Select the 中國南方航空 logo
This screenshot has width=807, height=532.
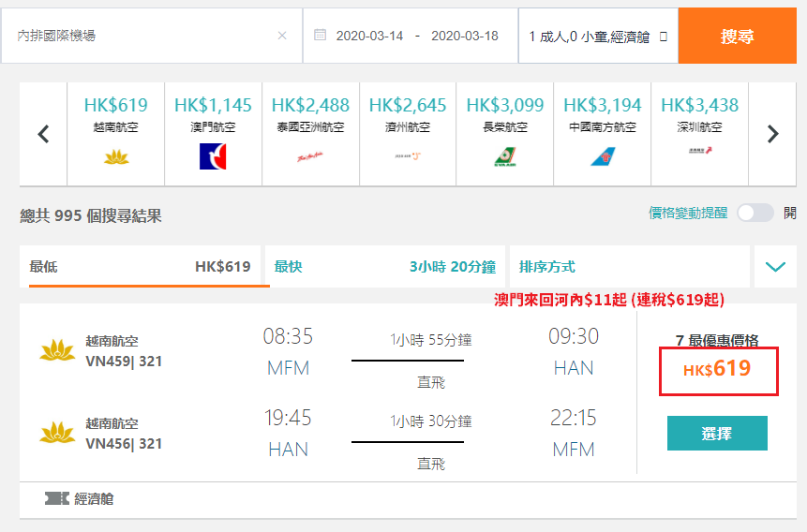603,156
